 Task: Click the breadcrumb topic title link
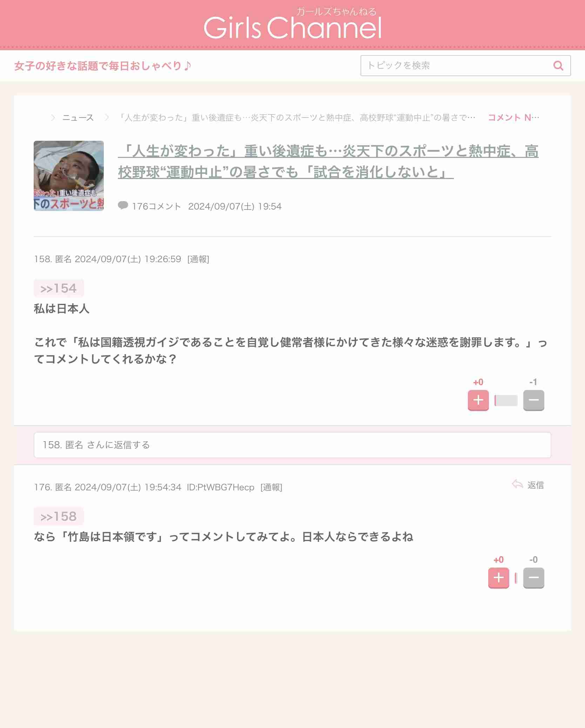[297, 118]
